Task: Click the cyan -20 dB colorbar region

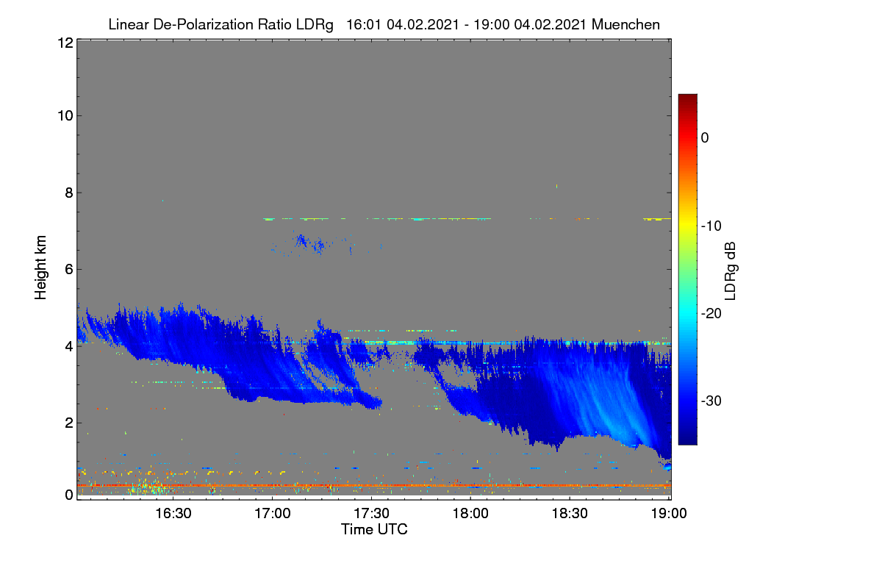Action: click(x=687, y=313)
